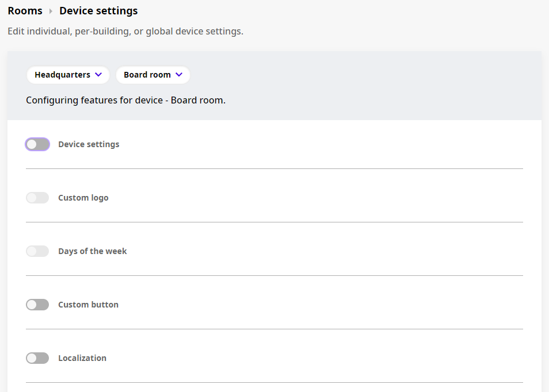Click the breadcrumb separator arrow icon
Image resolution: width=549 pixels, height=392 pixels.
(50, 10)
